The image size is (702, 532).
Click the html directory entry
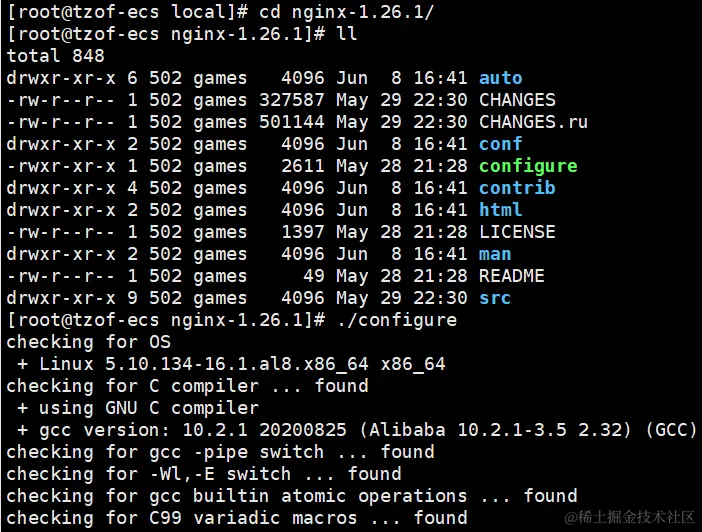[x=501, y=210]
